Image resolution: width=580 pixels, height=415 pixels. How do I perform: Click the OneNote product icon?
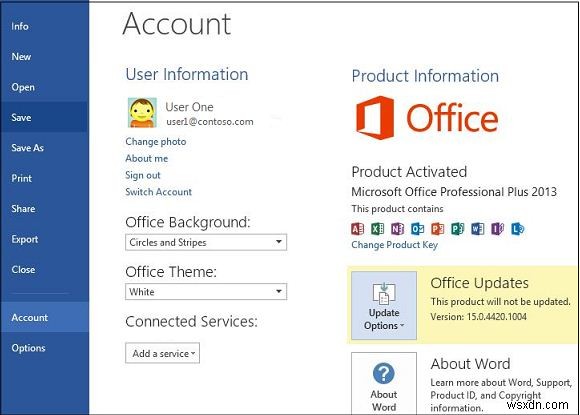click(397, 229)
